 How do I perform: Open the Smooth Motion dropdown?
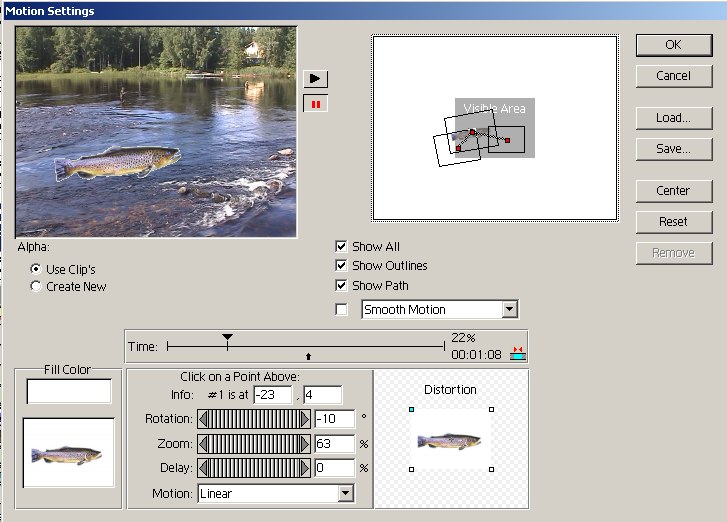pyautogui.click(x=510, y=309)
